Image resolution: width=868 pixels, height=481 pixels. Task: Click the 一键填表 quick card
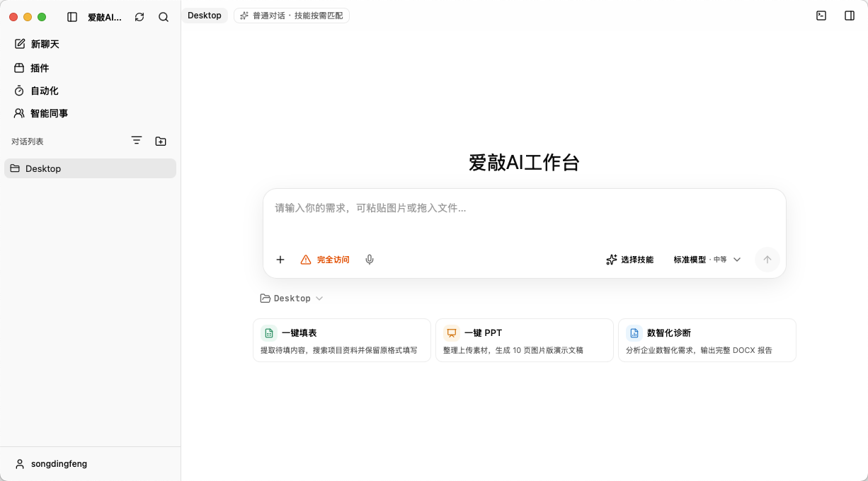point(342,340)
